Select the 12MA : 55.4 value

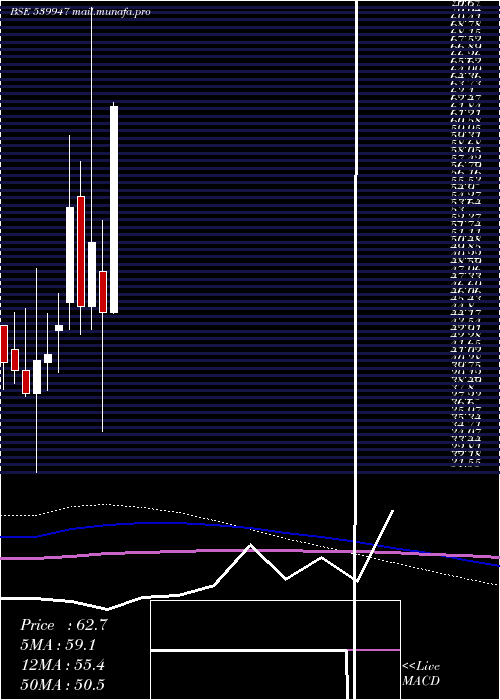63,665
